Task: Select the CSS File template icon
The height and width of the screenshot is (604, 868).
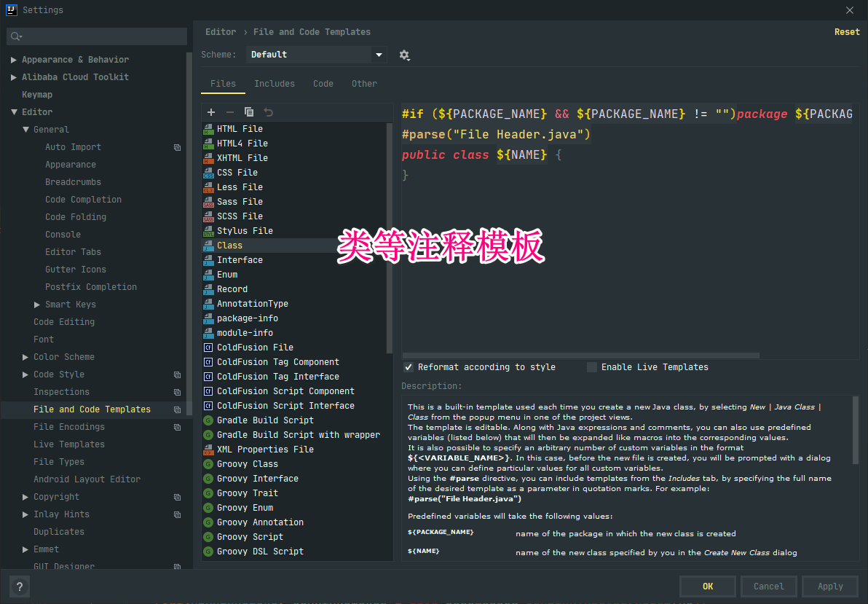Action: pos(209,173)
